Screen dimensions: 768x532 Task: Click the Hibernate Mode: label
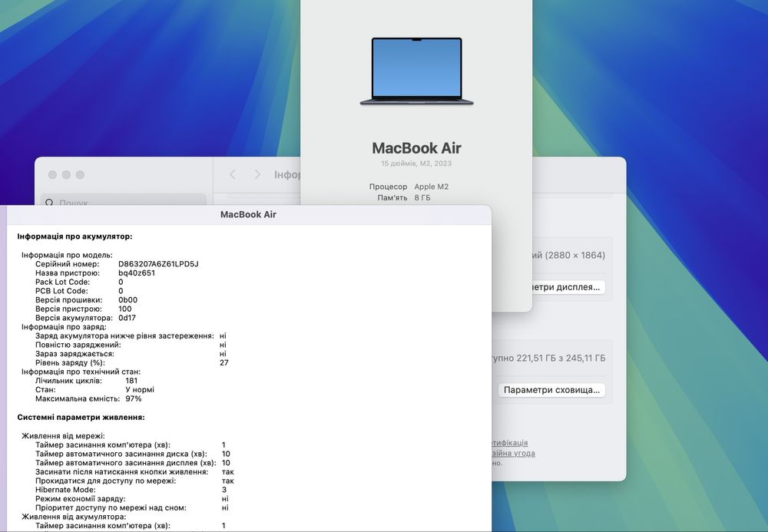point(65,490)
